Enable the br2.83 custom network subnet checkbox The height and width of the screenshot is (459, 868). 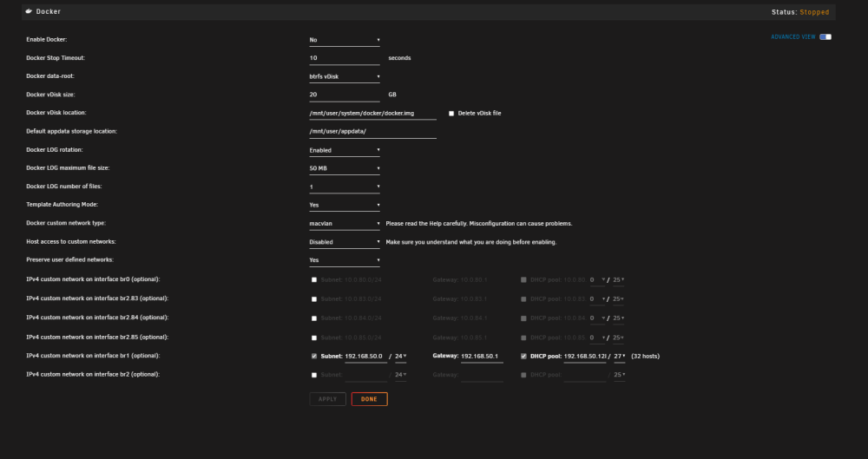314,299
